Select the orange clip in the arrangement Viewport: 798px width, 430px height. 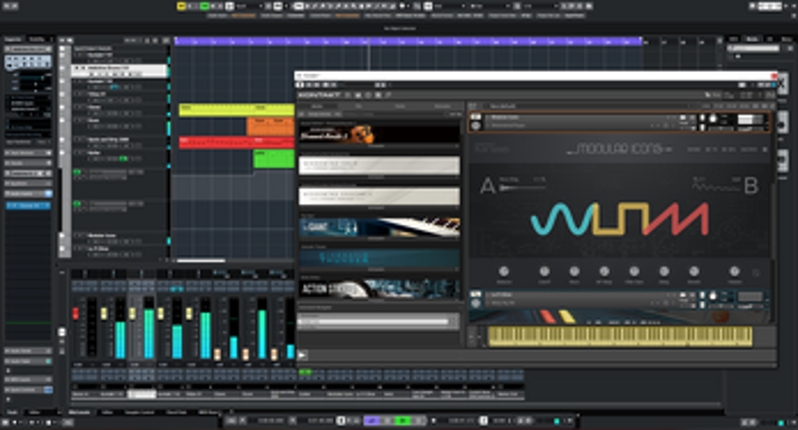tap(270, 126)
